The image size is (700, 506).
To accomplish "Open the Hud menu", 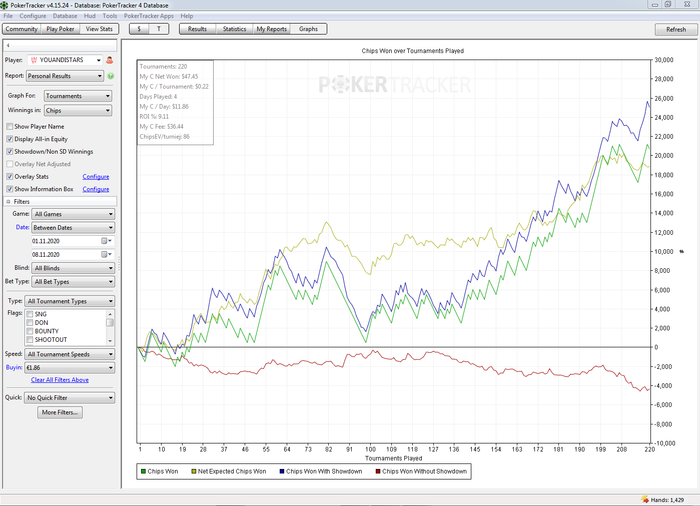I will tap(89, 17).
